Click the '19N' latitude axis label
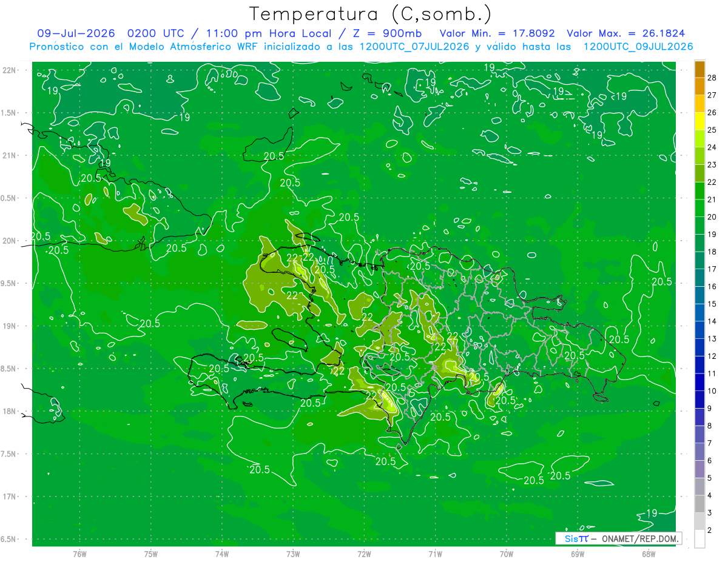This screenshot has width=728, height=562. tap(8, 326)
